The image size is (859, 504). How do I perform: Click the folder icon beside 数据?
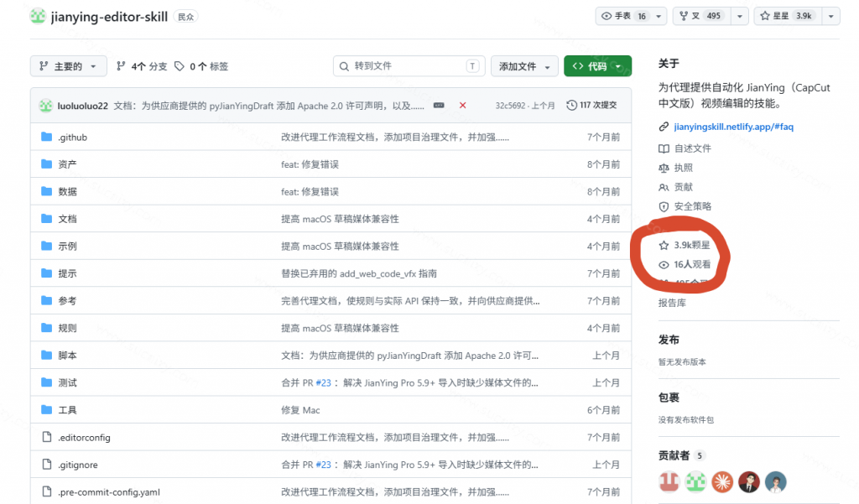click(47, 191)
